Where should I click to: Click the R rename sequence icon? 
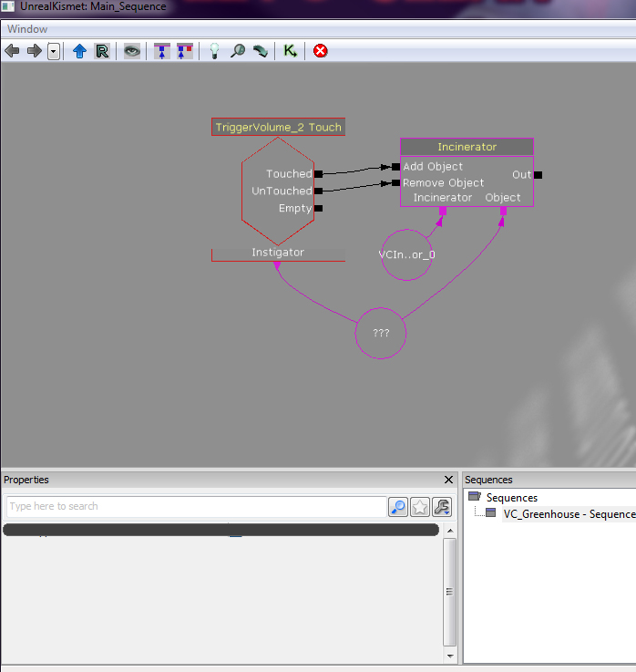102,51
